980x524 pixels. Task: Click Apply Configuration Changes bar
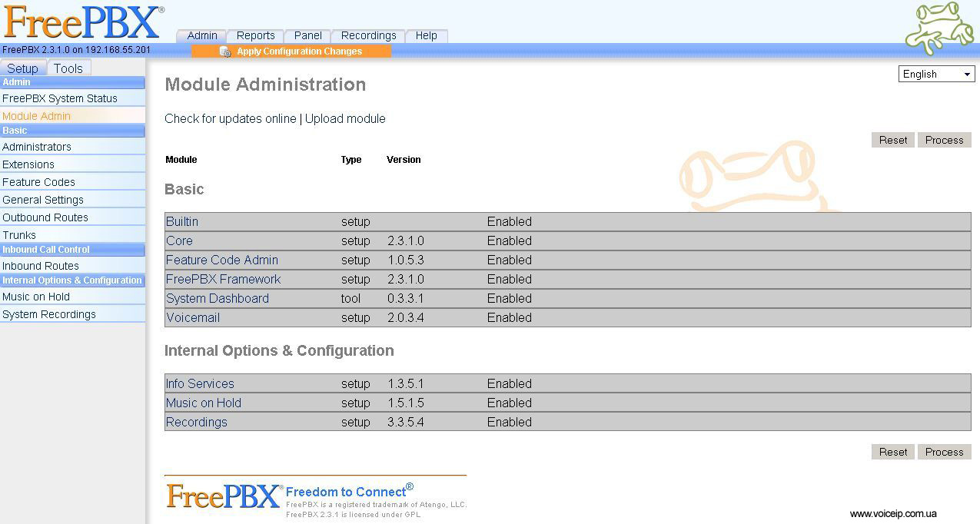click(291, 51)
